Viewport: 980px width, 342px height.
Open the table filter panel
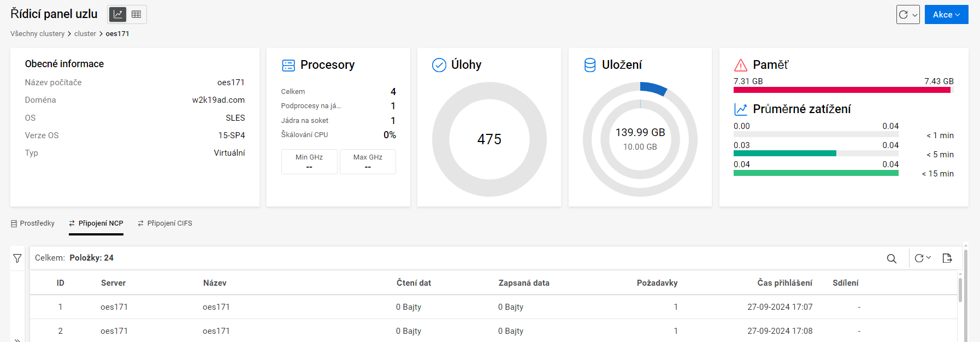pos(17,258)
